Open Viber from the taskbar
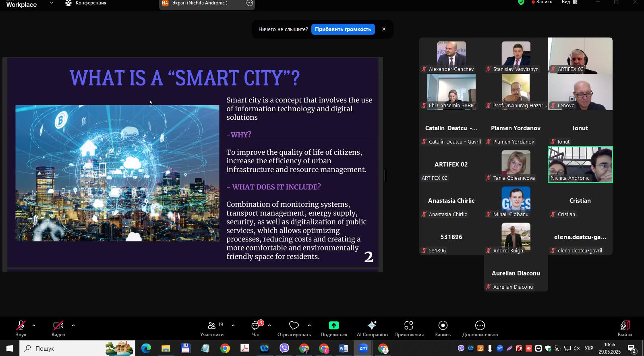This screenshot has width=644, height=356. [284, 348]
